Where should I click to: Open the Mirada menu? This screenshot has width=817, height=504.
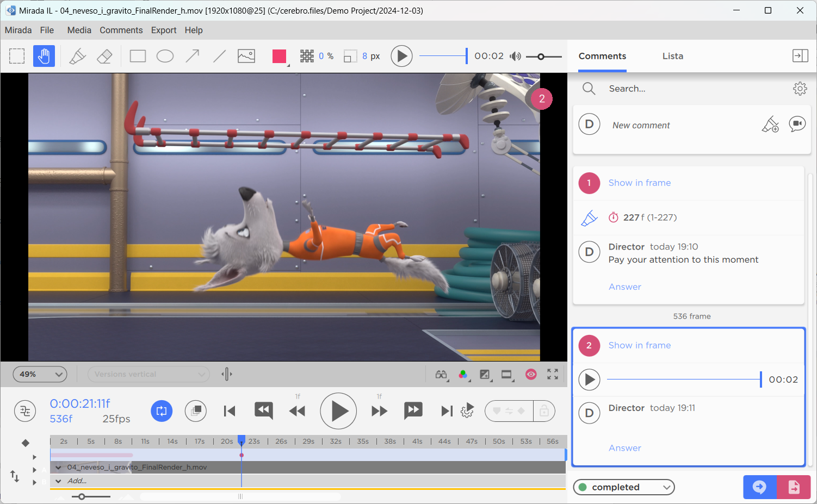tap(18, 30)
